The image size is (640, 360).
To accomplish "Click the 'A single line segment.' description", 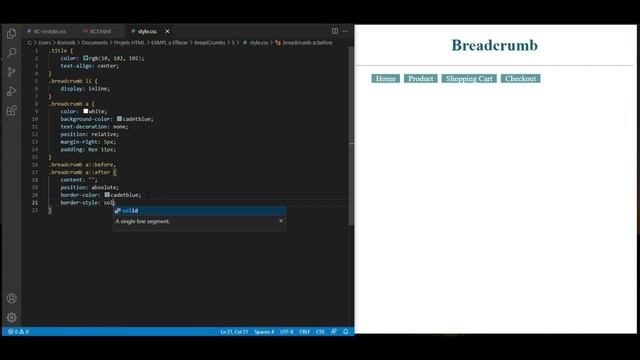I will pos(142,221).
